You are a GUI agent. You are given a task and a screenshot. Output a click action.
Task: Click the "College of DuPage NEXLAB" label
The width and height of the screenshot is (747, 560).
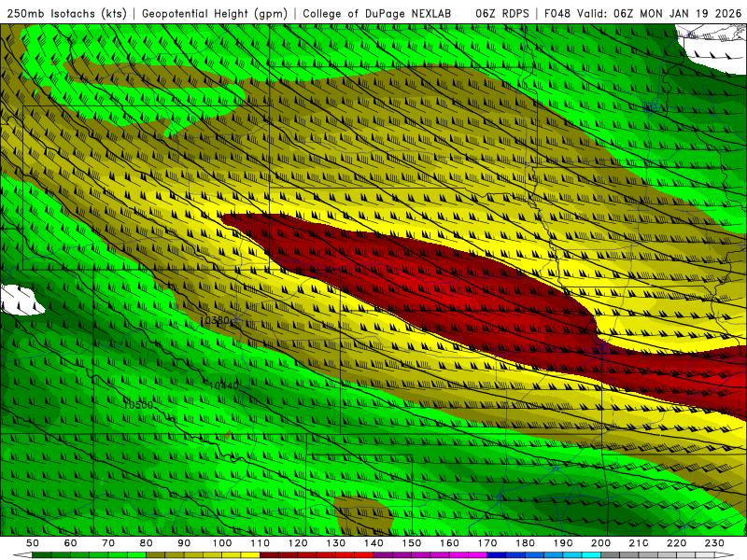pos(376,13)
